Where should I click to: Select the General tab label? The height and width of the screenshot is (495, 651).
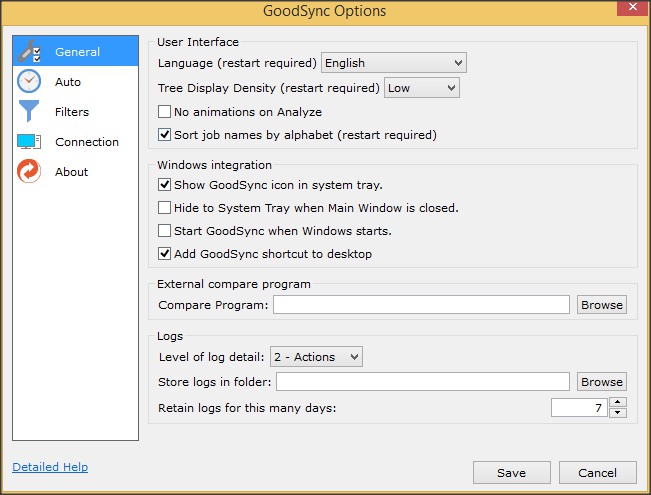pos(78,52)
